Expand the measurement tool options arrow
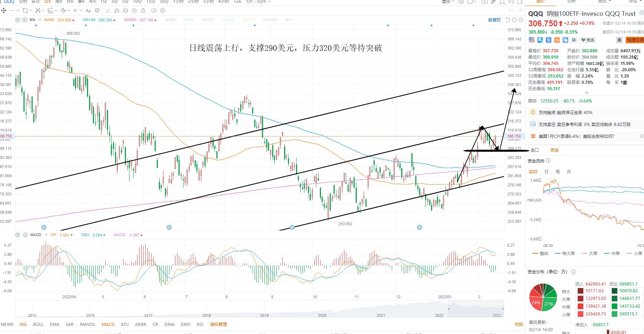The height and width of the screenshot is (334, 644). point(69,11)
